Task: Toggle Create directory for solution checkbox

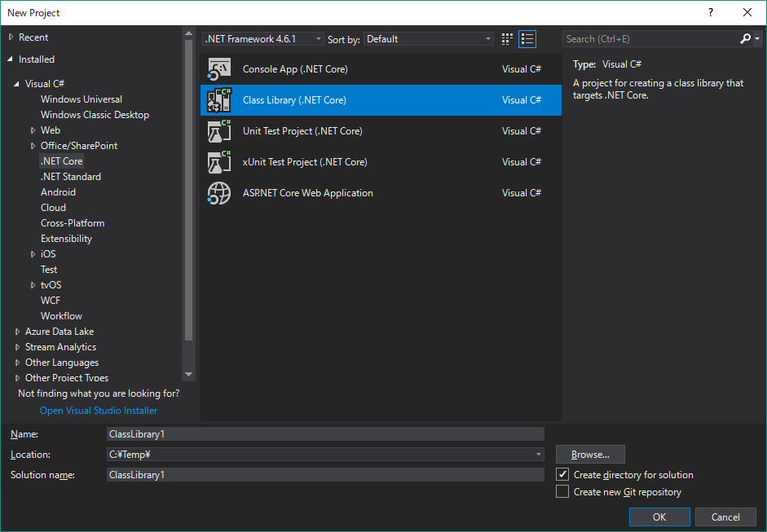Action: 562,474
